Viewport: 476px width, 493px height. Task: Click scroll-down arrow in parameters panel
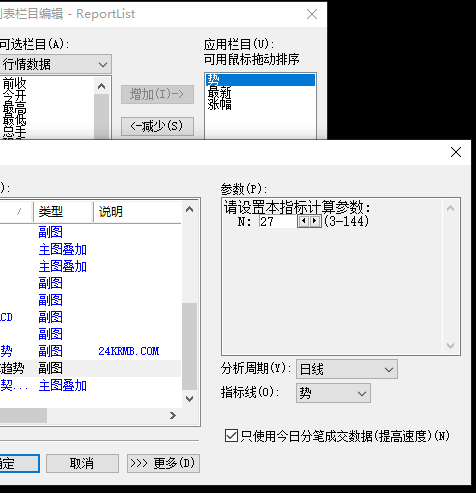point(450,345)
